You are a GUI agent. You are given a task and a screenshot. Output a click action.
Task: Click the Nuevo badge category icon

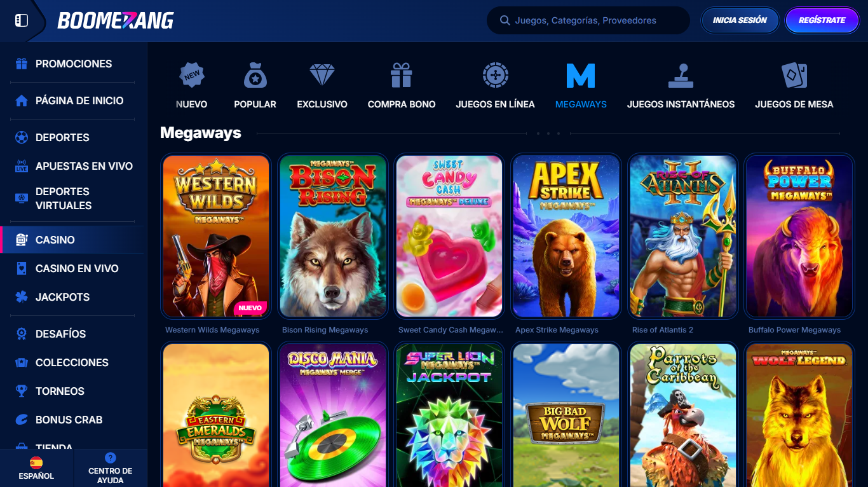pos(191,75)
